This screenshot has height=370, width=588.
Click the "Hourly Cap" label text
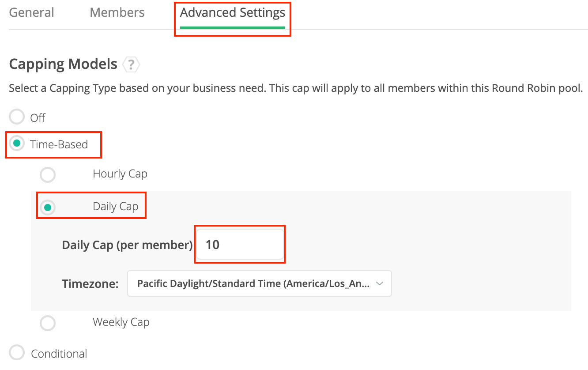[x=120, y=174]
